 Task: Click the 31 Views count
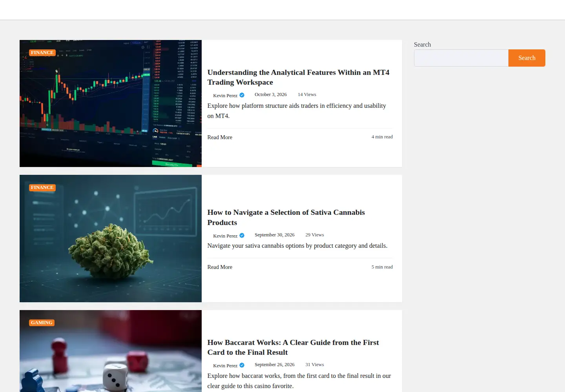pyautogui.click(x=315, y=365)
